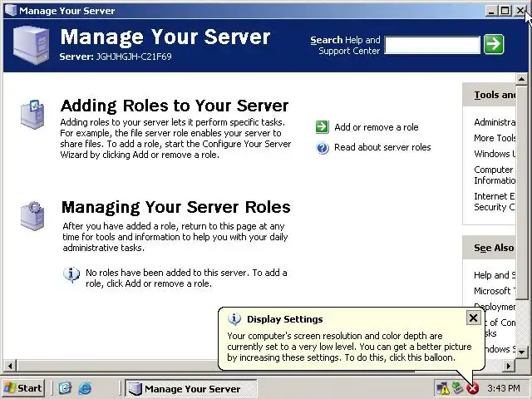Launch Internet Explorer from quick launch

pos(85,388)
